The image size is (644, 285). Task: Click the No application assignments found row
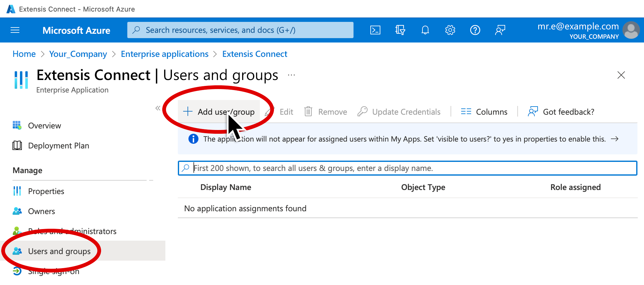click(x=407, y=208)
